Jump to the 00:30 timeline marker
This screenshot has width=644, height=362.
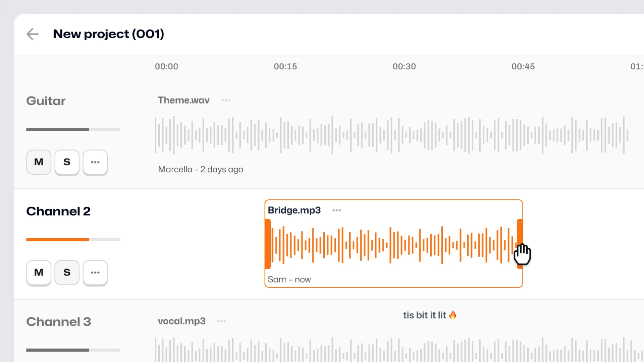click(404, 66)
